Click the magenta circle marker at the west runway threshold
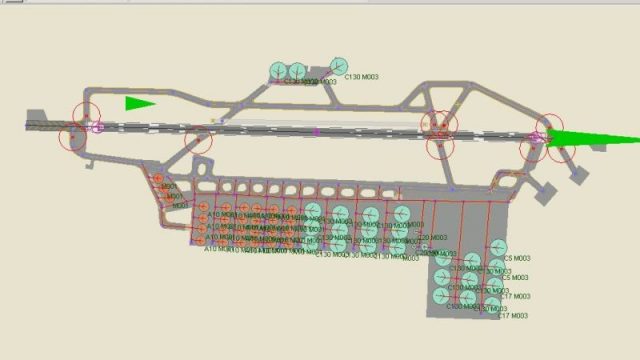The height and width of the screenshot is (360, 640). pyautogui.click(x=97, y=128)
